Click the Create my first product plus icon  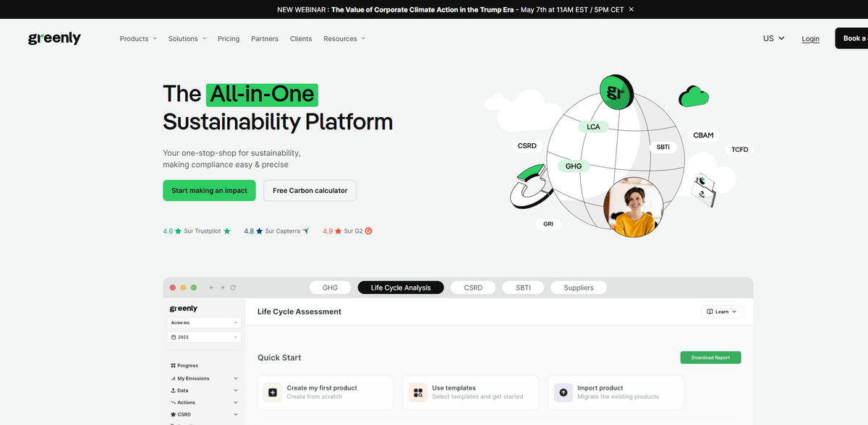tap(272, 392)
